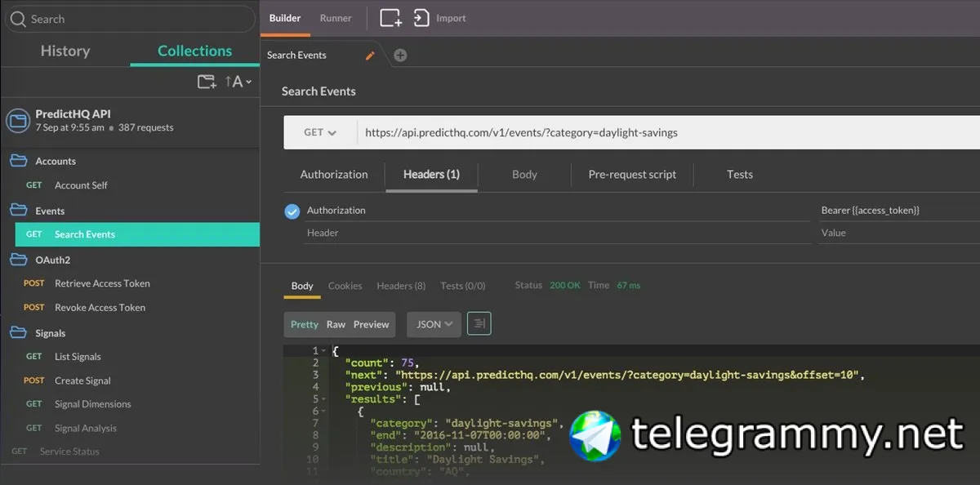The width and height of the screenshot is (980, 485).
Task: Collapse the results array fold arrow
Action: [324, 400]
